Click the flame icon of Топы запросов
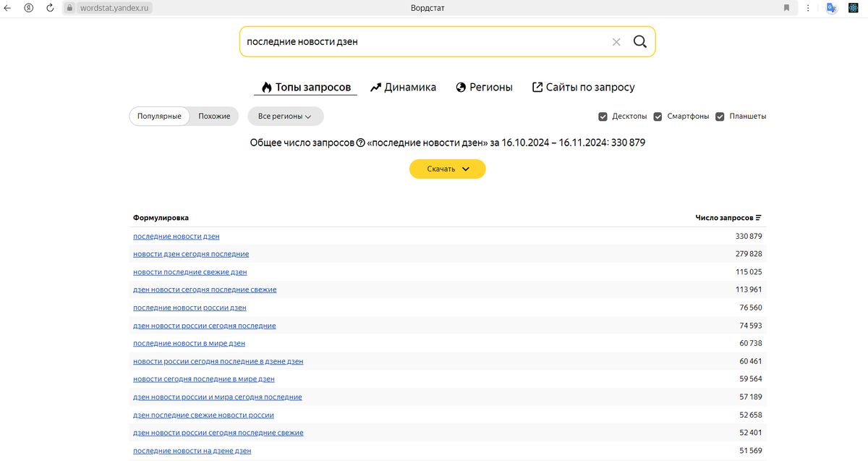Viewport: 868px width, 461px height. pos(267,88)
